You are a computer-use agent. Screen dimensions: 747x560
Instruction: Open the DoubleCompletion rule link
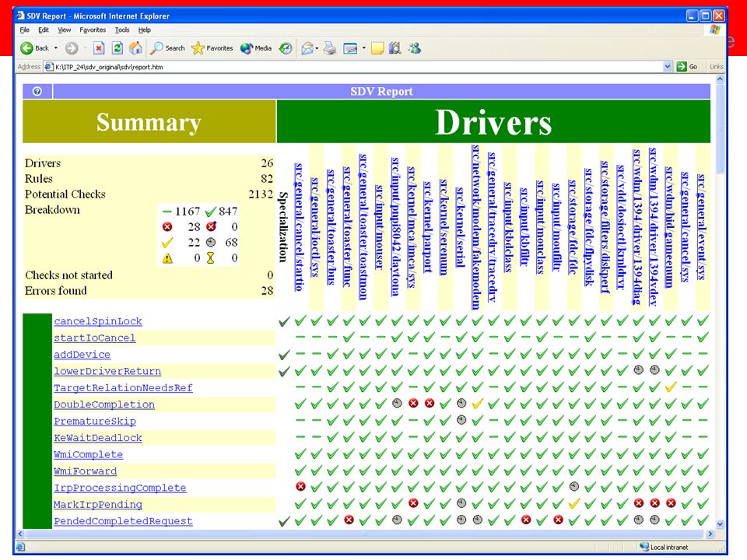click(x=104, y=404)
